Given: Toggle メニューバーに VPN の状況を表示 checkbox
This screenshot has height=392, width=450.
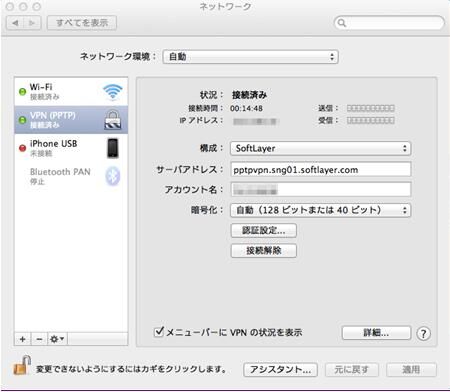Looking at the screenshot, I should coord(159,332).
